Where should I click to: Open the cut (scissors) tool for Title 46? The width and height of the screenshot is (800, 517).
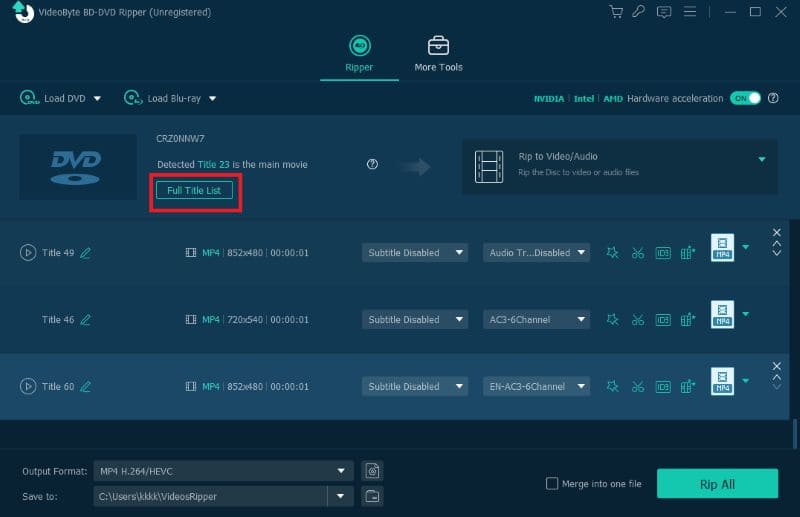[637, 320]
